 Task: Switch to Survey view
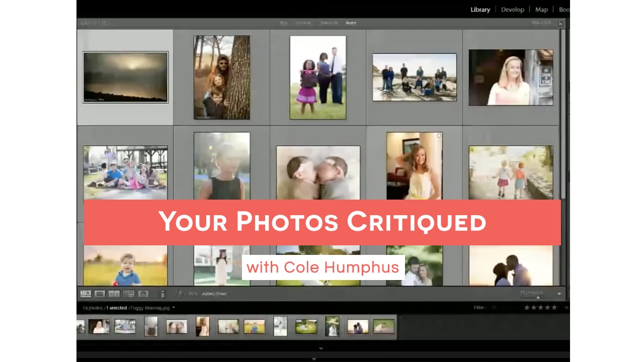click(128, 294)
